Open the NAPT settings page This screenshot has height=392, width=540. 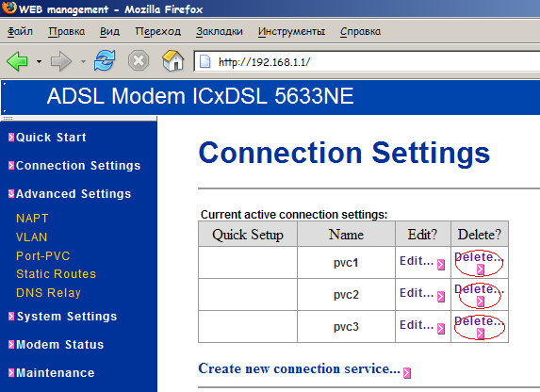coord(32,219)
